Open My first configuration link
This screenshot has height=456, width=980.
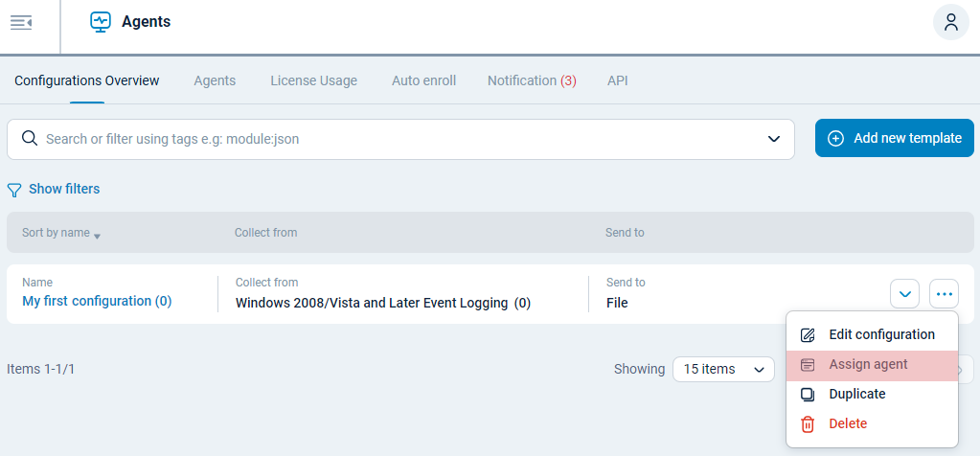tap(97, 301)
